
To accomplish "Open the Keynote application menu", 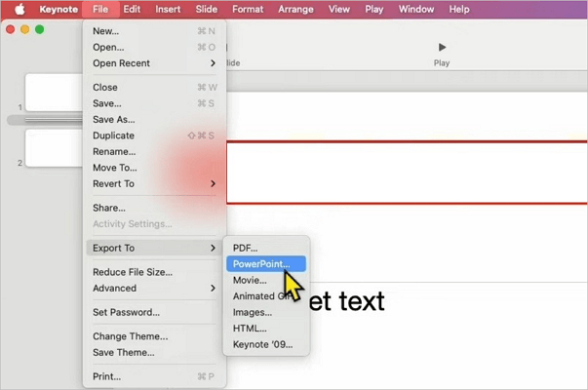I will [59, 9].
